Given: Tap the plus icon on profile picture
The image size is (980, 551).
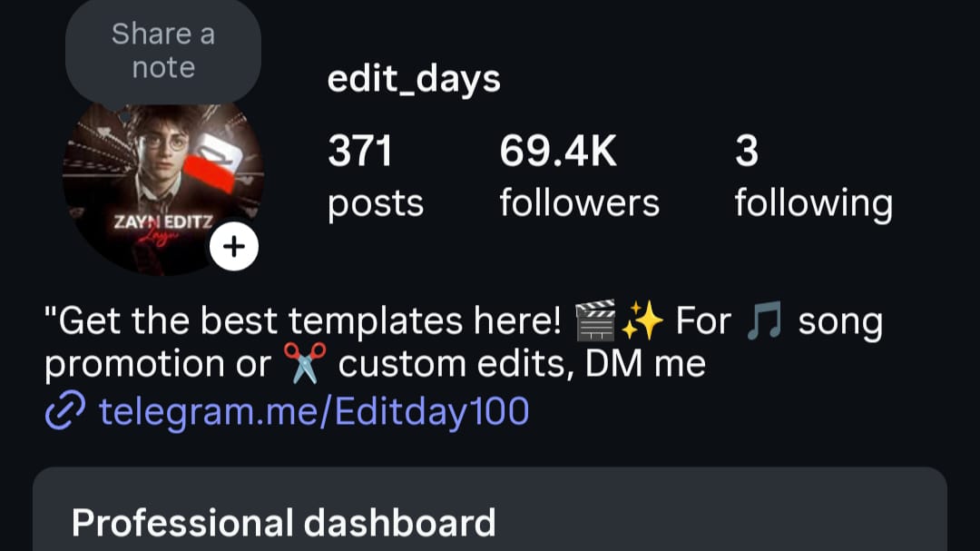Looking at the screenshot, I should (x=234, y=246).
